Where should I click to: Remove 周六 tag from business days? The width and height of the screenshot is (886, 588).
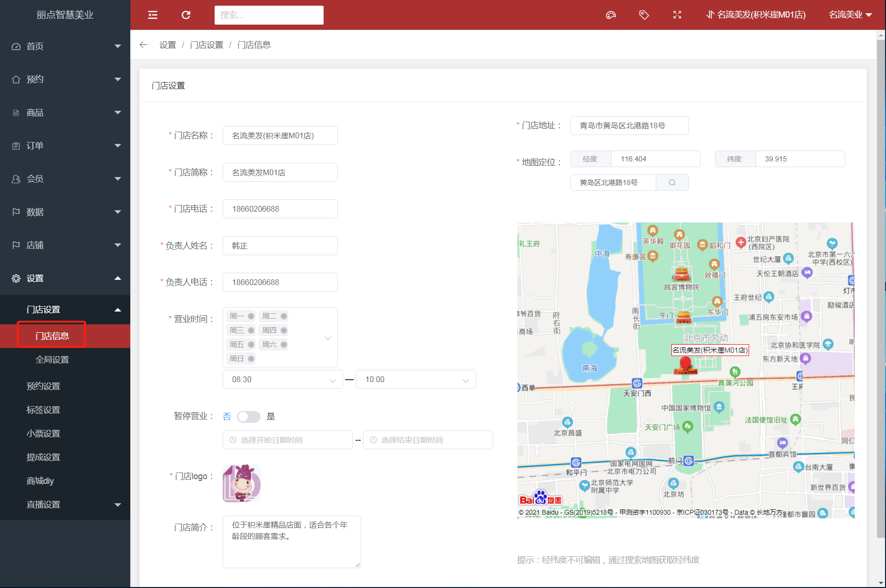[x=283, y=345]
